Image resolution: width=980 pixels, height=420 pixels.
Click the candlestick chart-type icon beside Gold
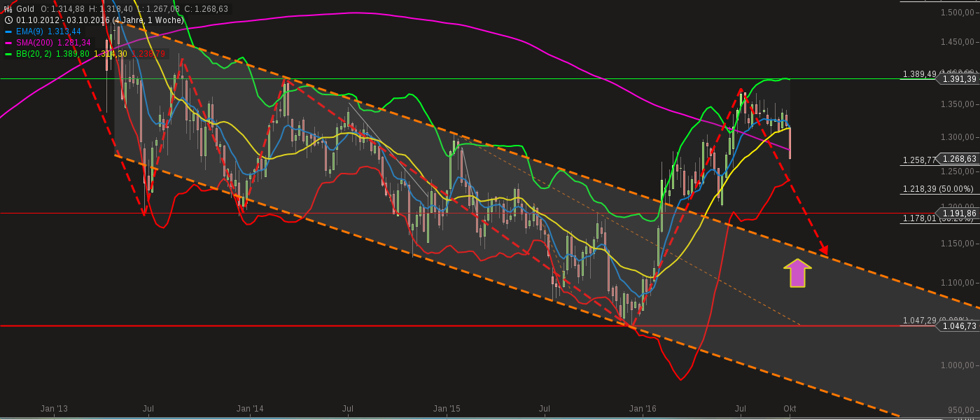(8, 9)
